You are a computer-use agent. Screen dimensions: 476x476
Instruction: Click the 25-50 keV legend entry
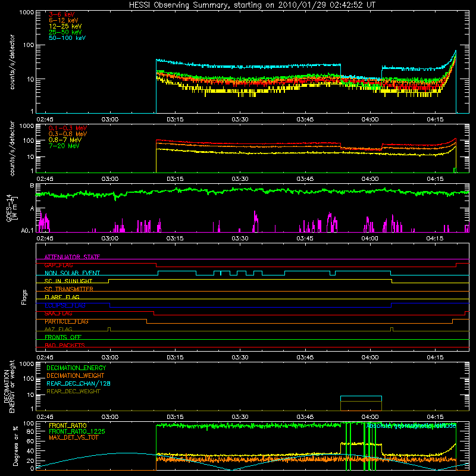(65, 32)
